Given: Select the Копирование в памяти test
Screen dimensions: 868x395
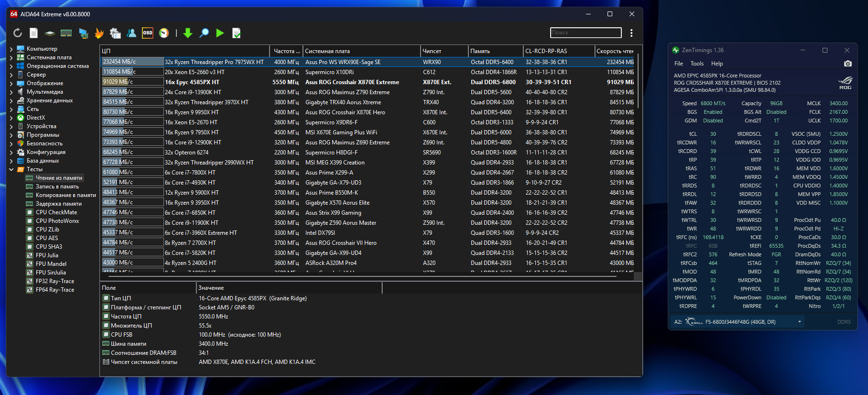Looking at the screenshot, I should pos(65,195).
